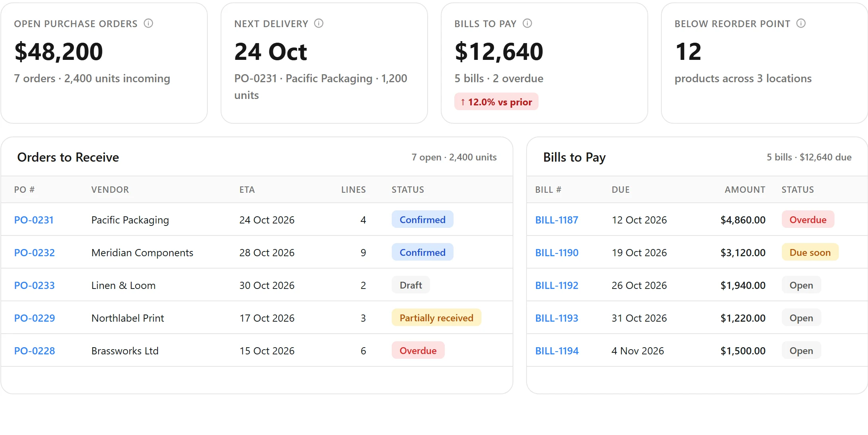Open purchase order PO-0231

[x=34, y=220]
